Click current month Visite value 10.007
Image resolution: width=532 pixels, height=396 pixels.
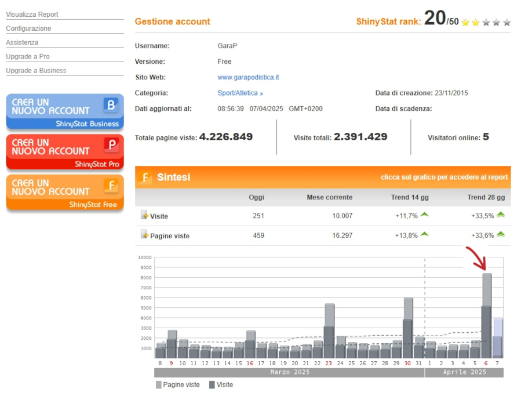[342, 216]
